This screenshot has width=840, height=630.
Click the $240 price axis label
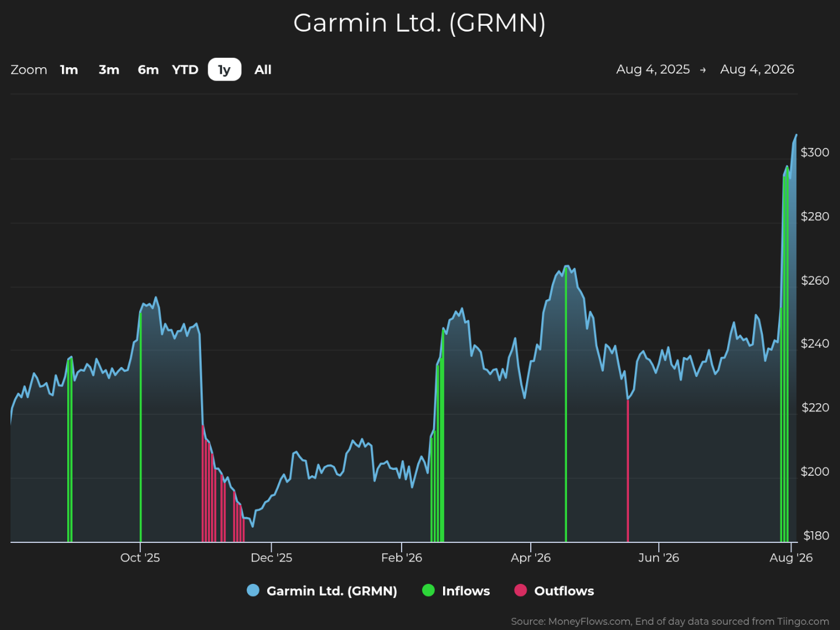click(x=815, y=344)
